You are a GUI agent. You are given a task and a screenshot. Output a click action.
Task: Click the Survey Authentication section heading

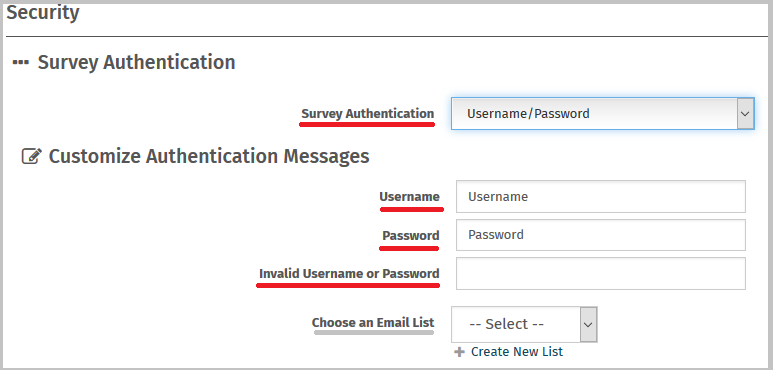click(x=137, y=63)
